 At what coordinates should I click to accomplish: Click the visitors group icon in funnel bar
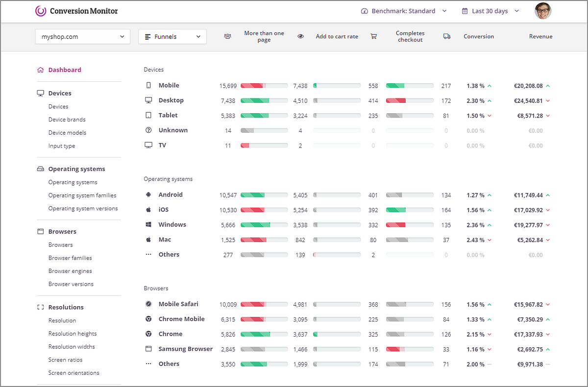click(227, 36)
